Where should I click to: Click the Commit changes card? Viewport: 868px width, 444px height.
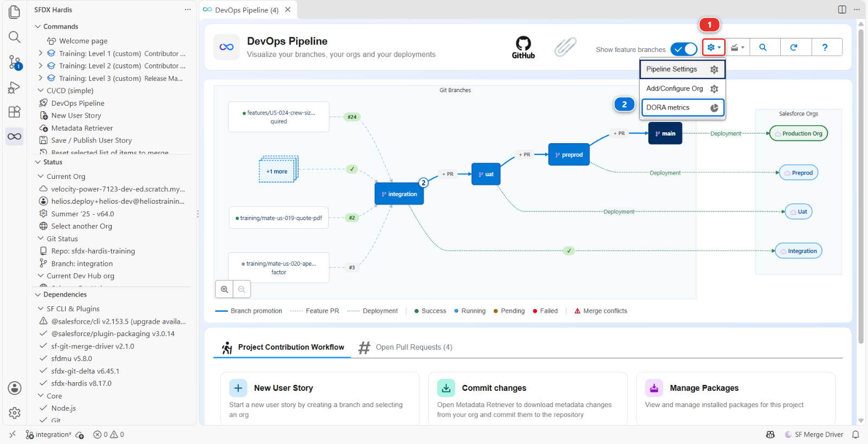[528, 398]
